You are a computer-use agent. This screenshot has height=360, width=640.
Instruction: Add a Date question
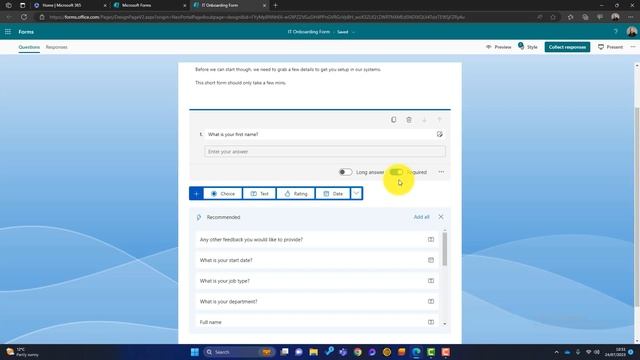pyautogui.click(x=333, y=193)
